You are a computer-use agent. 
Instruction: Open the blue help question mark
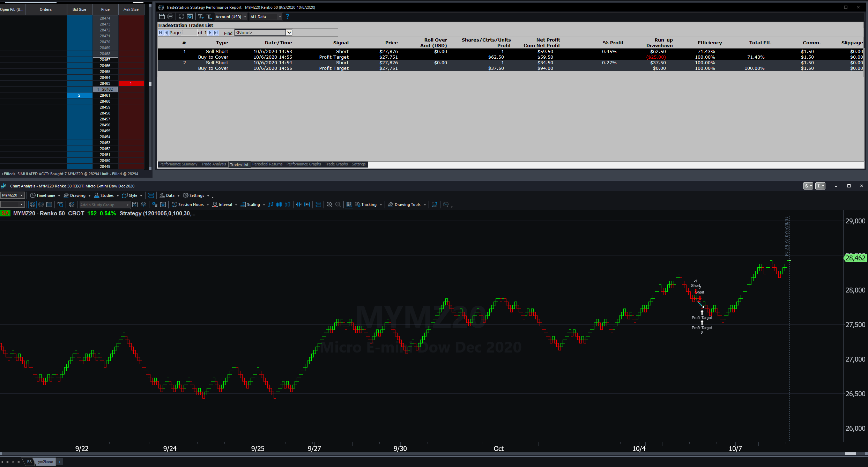pyautogui.click(x=287, y=16)
